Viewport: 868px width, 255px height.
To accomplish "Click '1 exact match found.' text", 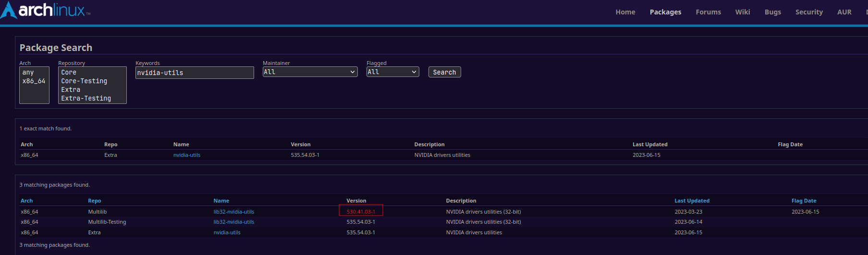I will point(46,128).
